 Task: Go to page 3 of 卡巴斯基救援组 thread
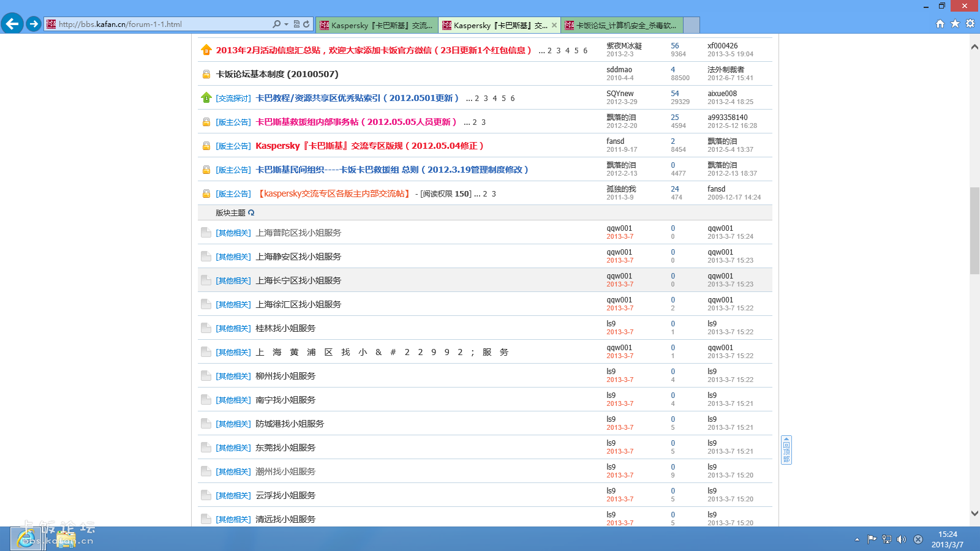click(x=483, y=122)
